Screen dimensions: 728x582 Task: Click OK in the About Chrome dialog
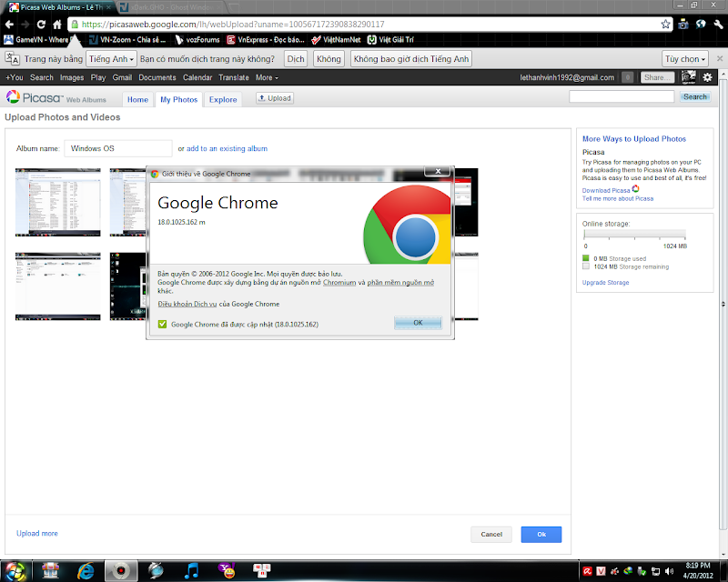[x=418, y=323]
